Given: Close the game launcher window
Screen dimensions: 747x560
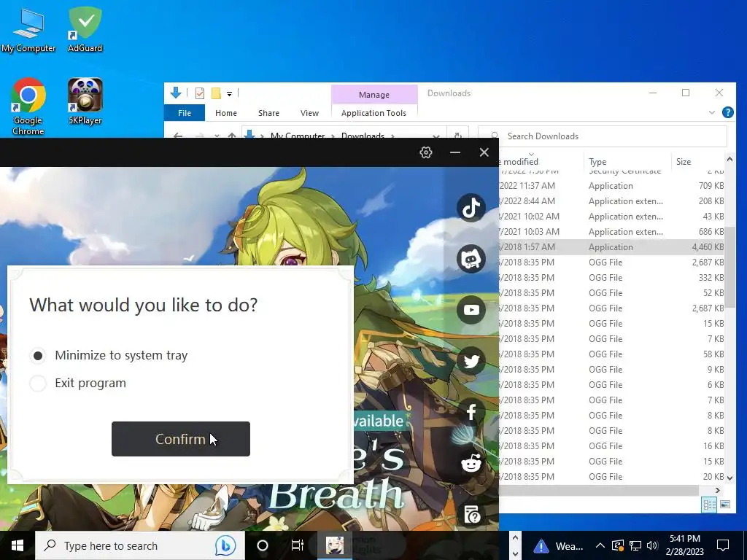Looking at the screenshot, I should (x=484, y=152).
